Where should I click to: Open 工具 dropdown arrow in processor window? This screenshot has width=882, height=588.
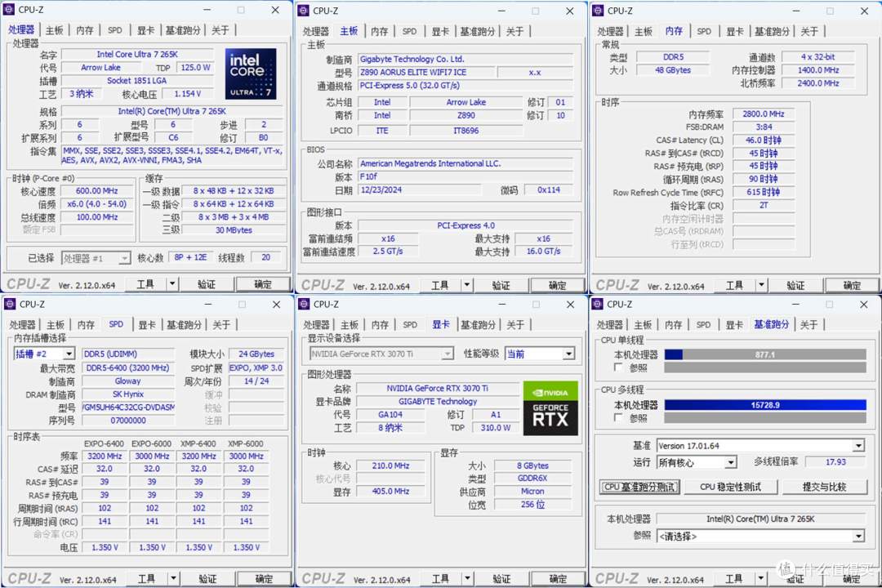172,284
